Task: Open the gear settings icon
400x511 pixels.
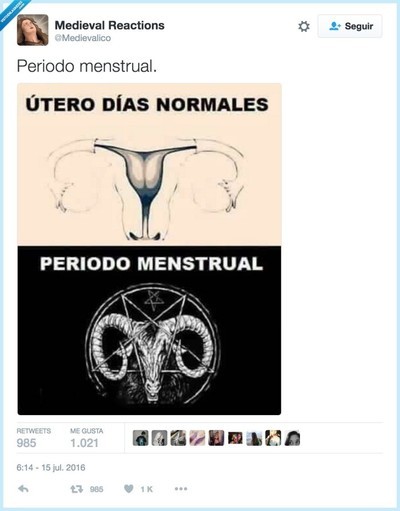Action: point(304,26)
